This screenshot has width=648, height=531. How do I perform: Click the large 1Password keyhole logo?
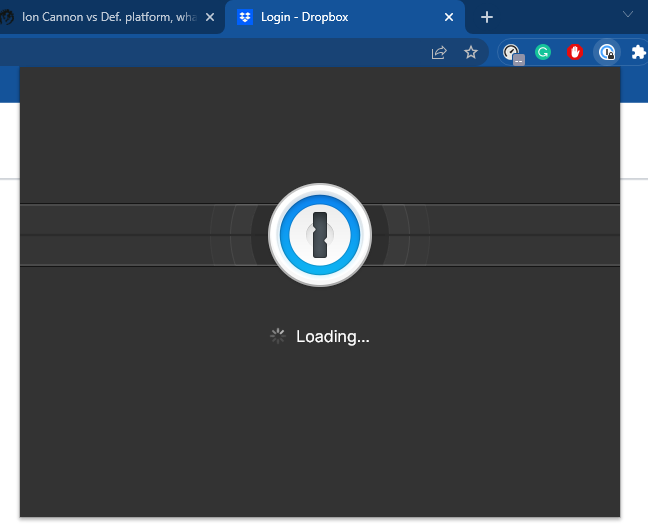click(x=320, y=235)
